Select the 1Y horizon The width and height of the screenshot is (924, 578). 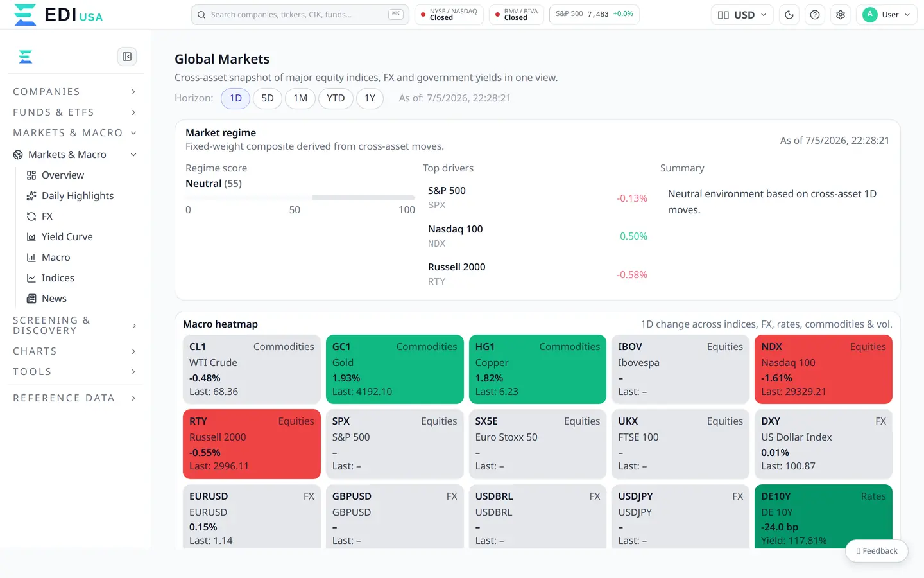pos(370,98)
